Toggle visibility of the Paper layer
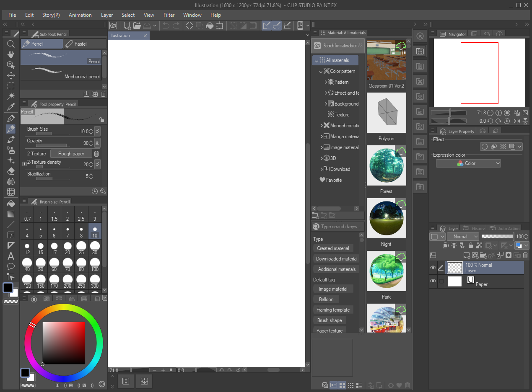The image size is (532, 392). (x=433, y=281)
